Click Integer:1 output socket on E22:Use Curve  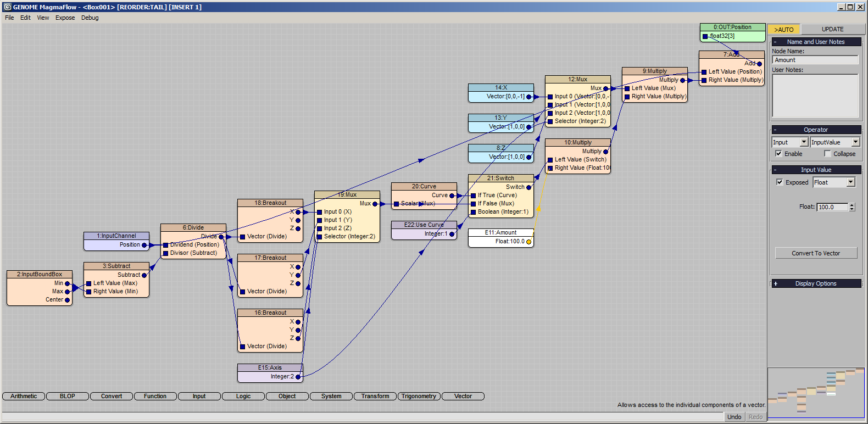point(452,234)
